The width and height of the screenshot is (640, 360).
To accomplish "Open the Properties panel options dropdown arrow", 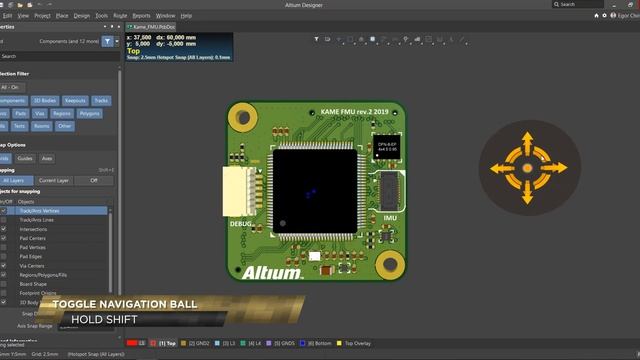I will [104, 27].
